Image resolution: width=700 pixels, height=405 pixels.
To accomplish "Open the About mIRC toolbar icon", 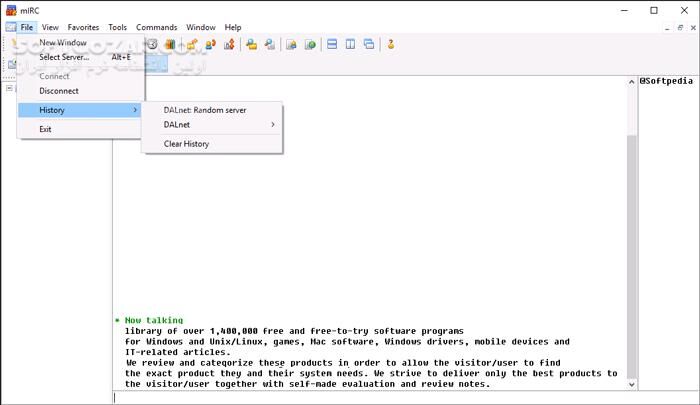I will [x=391, y=44].
